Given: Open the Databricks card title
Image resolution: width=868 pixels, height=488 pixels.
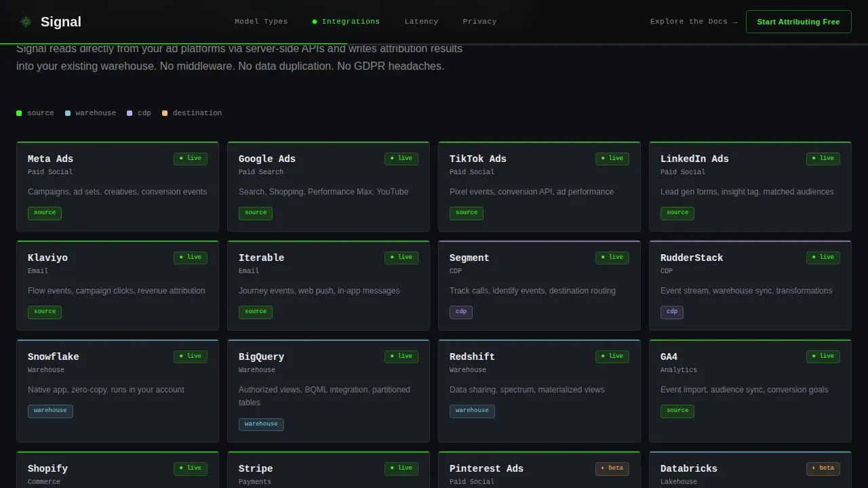Looking at the screenshot, I should [689, 468].
